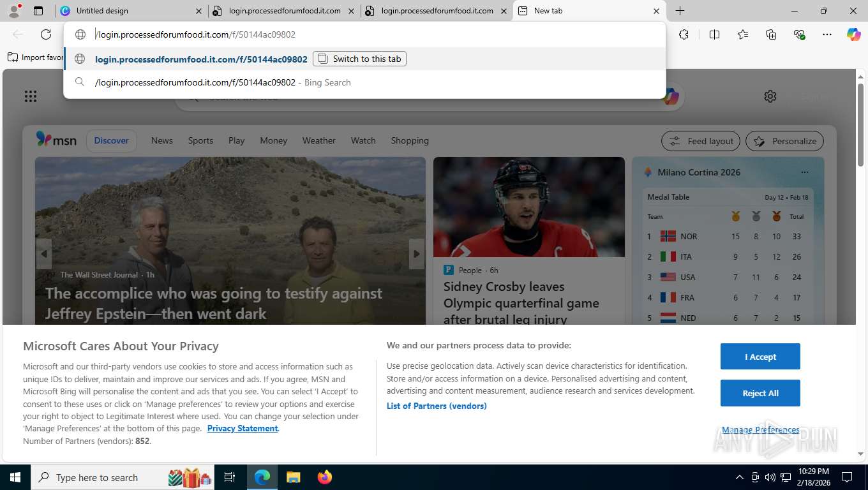
Task: Open File Explorer from taskbar
Action: point(293,477)
